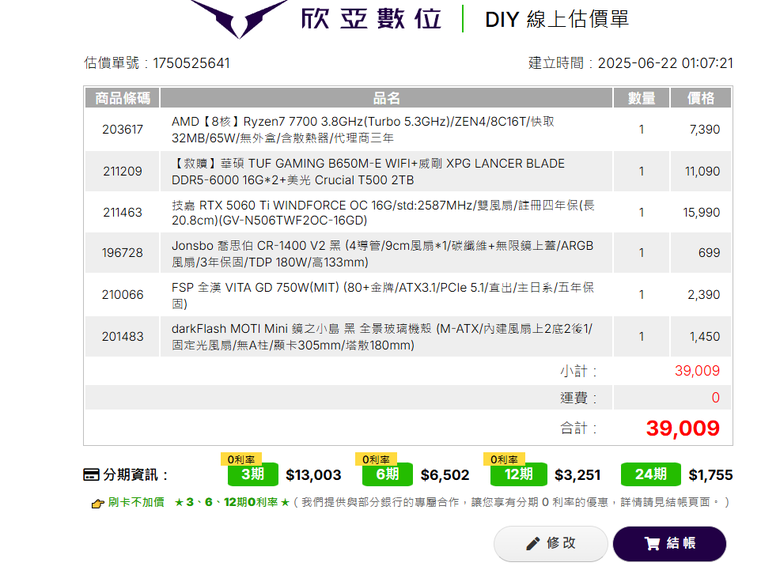
Task: Click the Jonsbo CR-1400 V2 cooler name
Action: [x=383, y=254]
